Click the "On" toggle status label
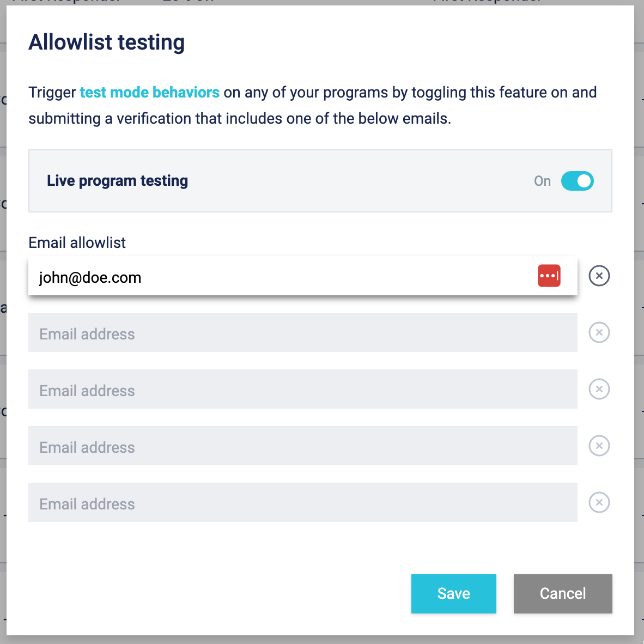 [542, 181]
